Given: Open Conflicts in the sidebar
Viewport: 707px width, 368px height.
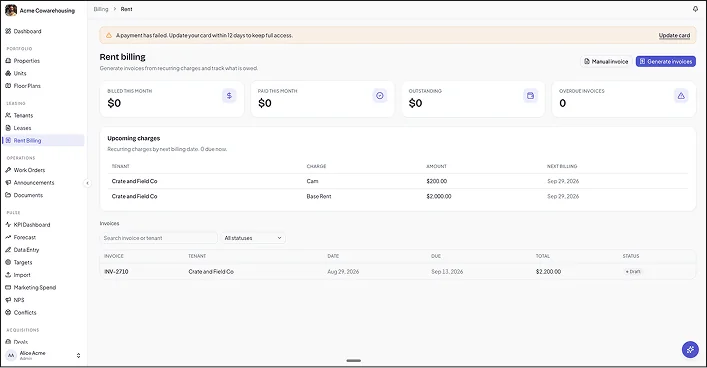Looking at the screenshot, I should click(43, 313).
